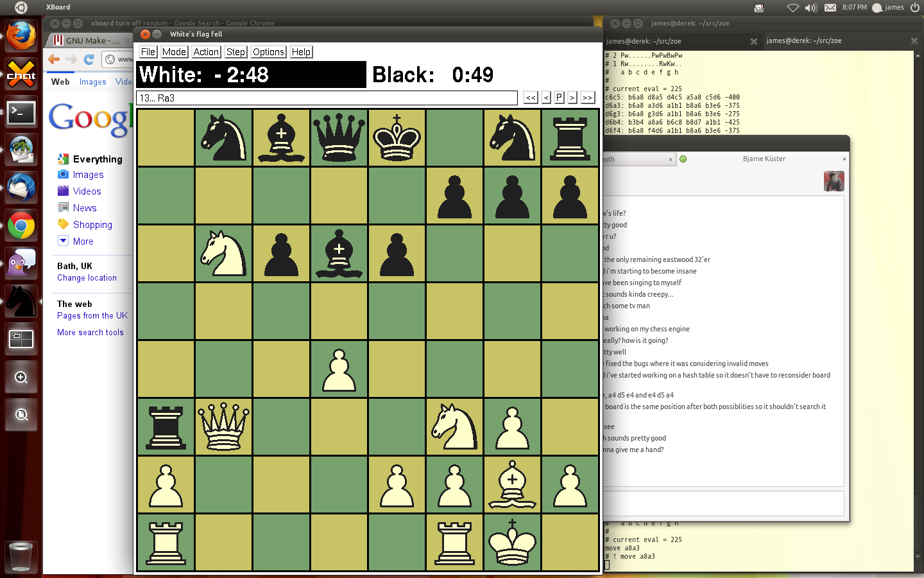The width and height of the screenshot is (924, 578).
Task: Open the Action menu in XBoard
Action: (206, 52)
